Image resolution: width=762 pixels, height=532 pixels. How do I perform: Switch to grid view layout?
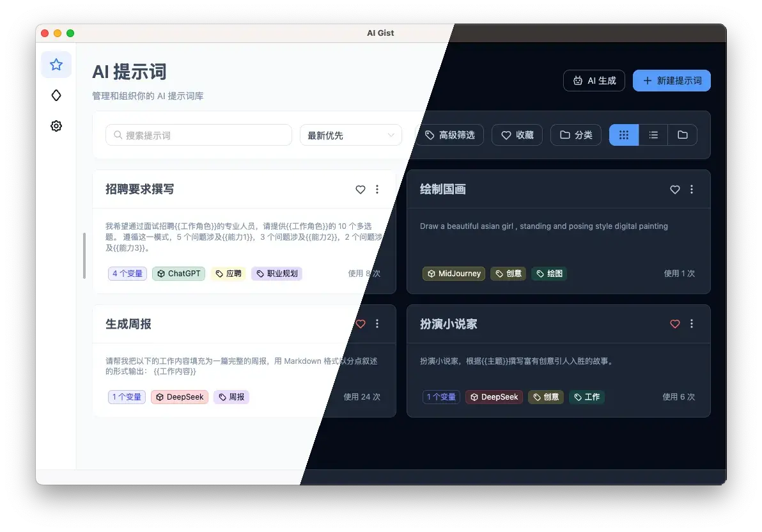tap(623, 135)
